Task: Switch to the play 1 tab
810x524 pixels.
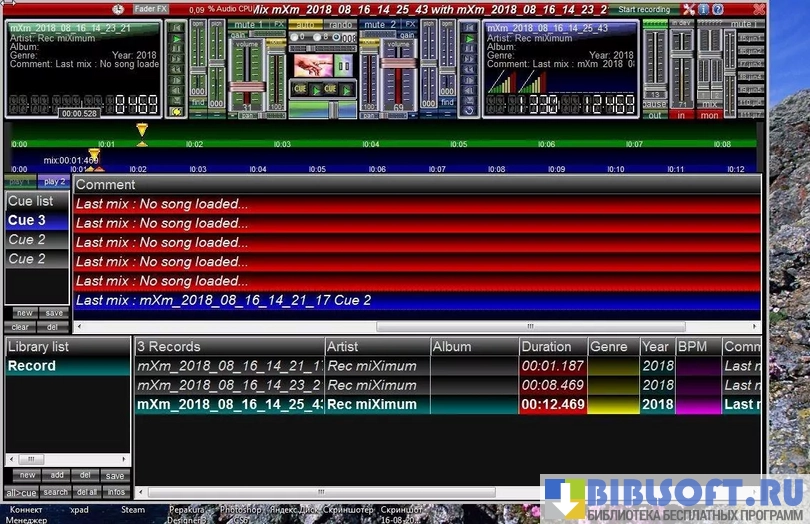Action: click(20, 182)
